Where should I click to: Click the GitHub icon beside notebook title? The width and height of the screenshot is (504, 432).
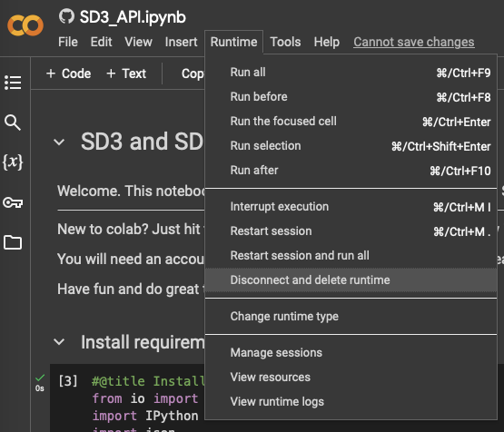pos(66,16)
